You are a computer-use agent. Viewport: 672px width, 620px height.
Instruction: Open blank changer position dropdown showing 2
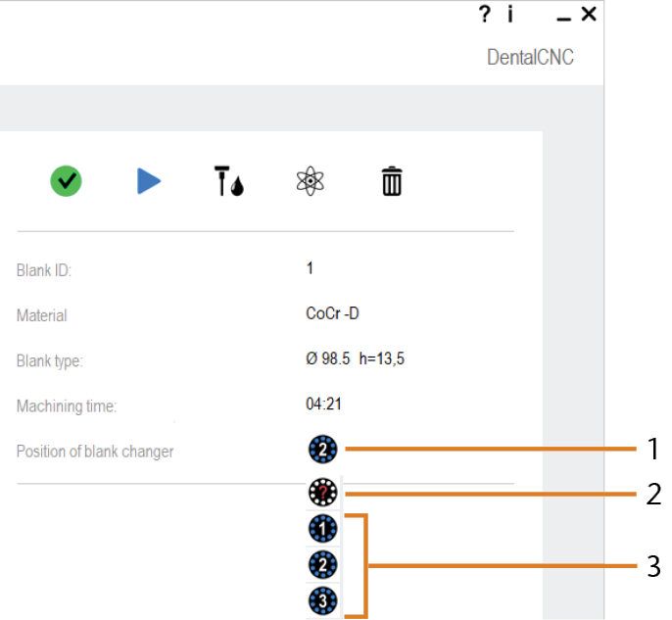[323, 450]
